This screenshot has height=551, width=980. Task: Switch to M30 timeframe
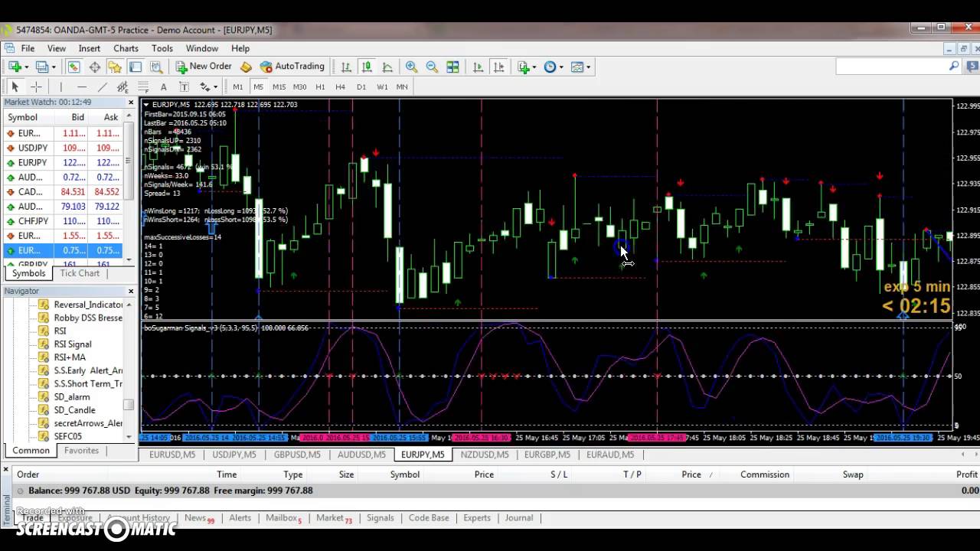(299, 86)
